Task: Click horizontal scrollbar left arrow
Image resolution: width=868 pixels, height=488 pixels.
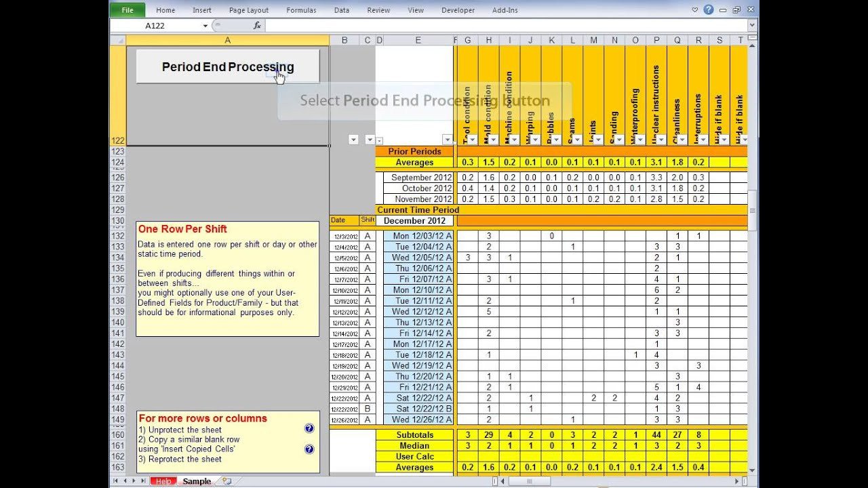Action: 502,481
